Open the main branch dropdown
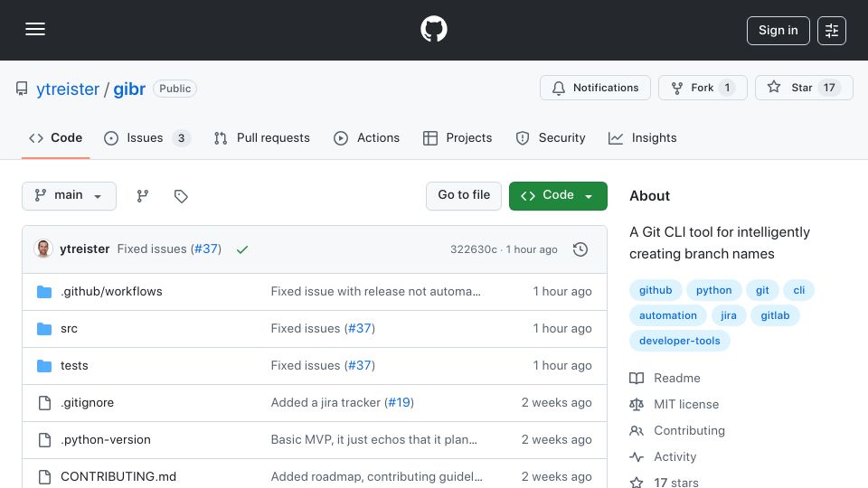This screenshot has height=488, width=868. [70, 196]
